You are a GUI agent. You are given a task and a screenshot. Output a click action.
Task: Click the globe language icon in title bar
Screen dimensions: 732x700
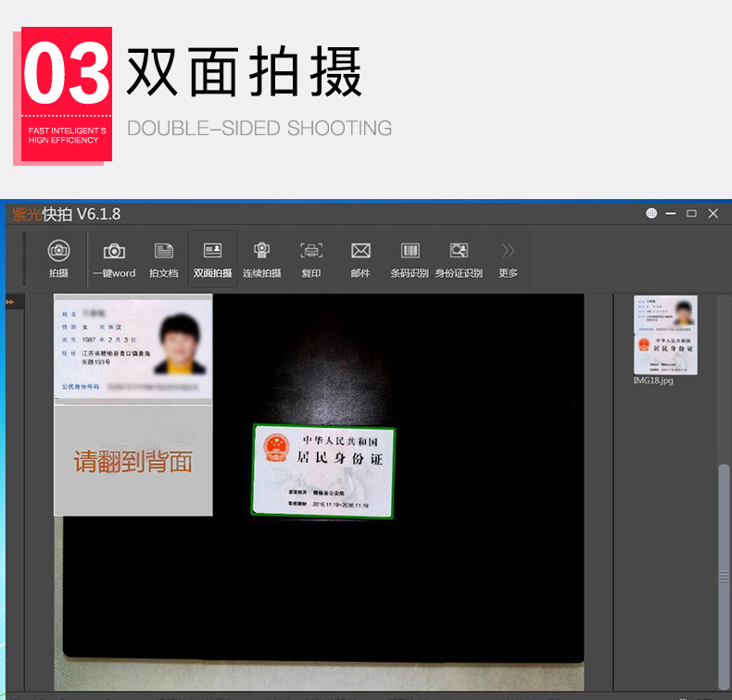pyautogui.click(x=651, y=214)
